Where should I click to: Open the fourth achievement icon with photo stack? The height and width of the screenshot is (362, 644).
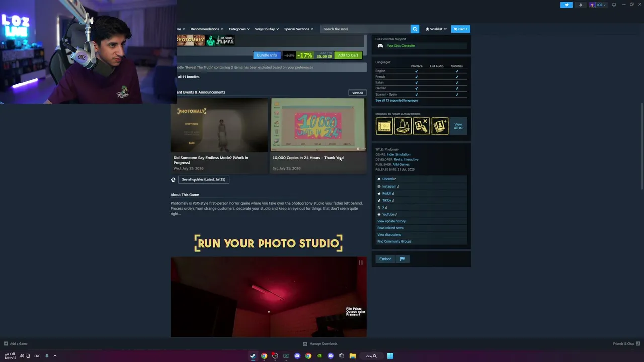(x=440, y=126)
